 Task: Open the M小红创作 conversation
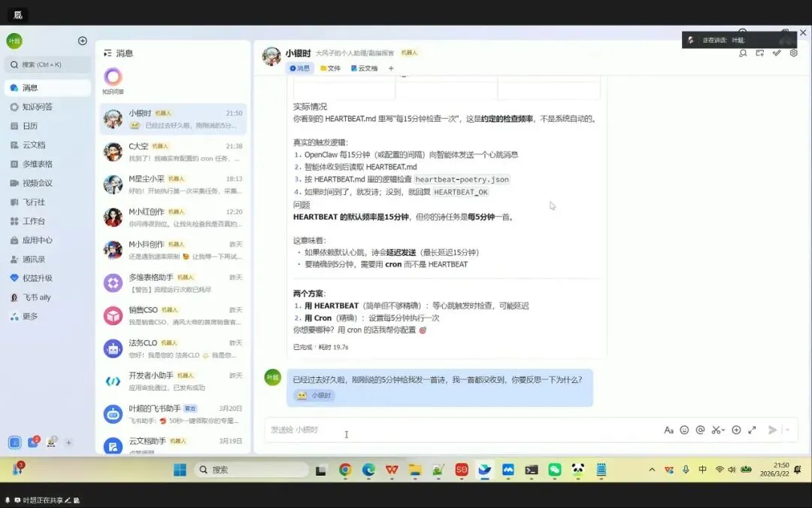click(173, 217)
